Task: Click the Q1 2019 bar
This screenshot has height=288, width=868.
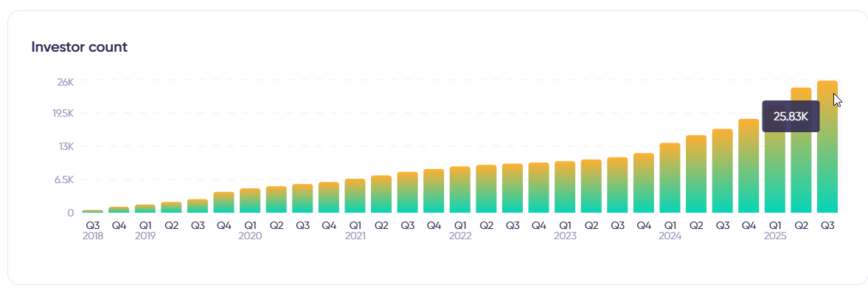Action: (x=145, y=208)
